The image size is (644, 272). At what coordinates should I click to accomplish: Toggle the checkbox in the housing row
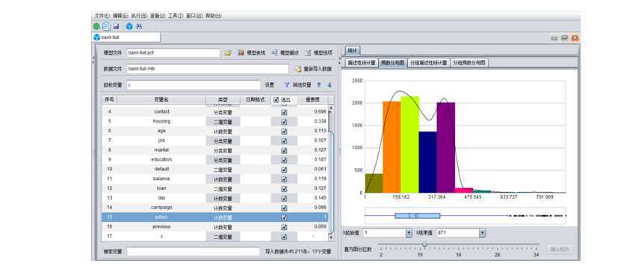[x=284, y=122]
